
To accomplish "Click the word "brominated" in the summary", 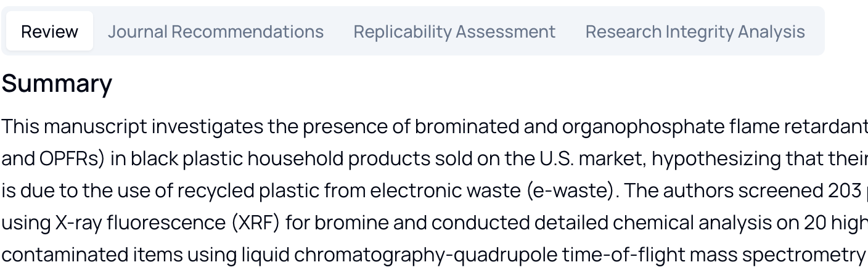I will click(467, 126).
